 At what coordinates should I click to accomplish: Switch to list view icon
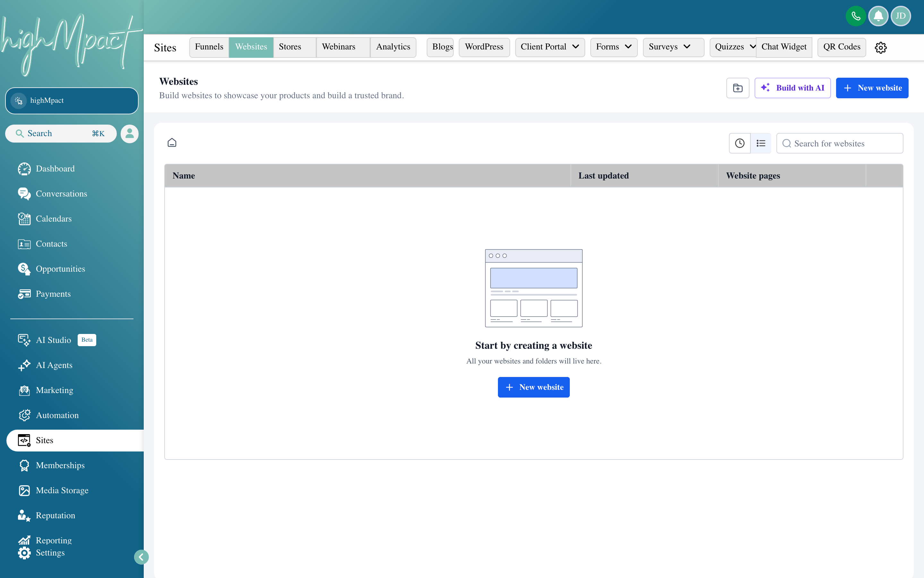click(761, 143)
